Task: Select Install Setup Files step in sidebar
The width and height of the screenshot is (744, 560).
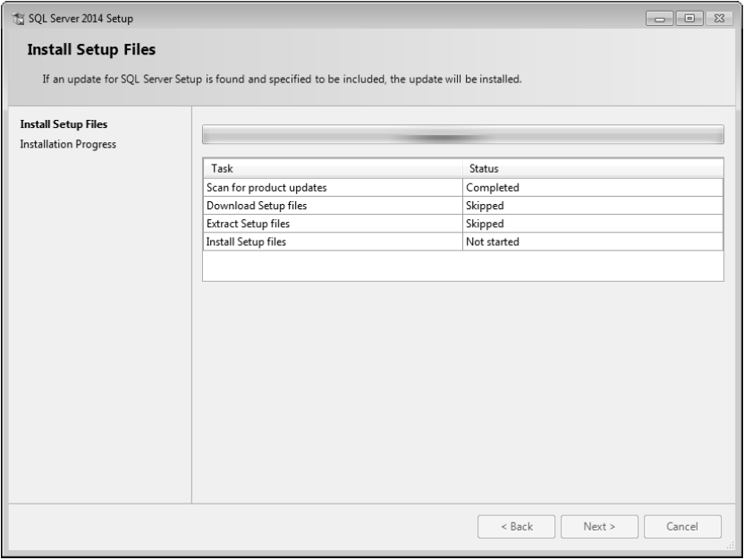Action: tap(63, 124)
